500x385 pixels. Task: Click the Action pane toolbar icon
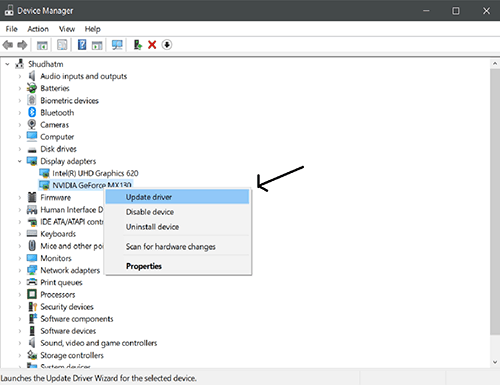click(x=97, y=45)
